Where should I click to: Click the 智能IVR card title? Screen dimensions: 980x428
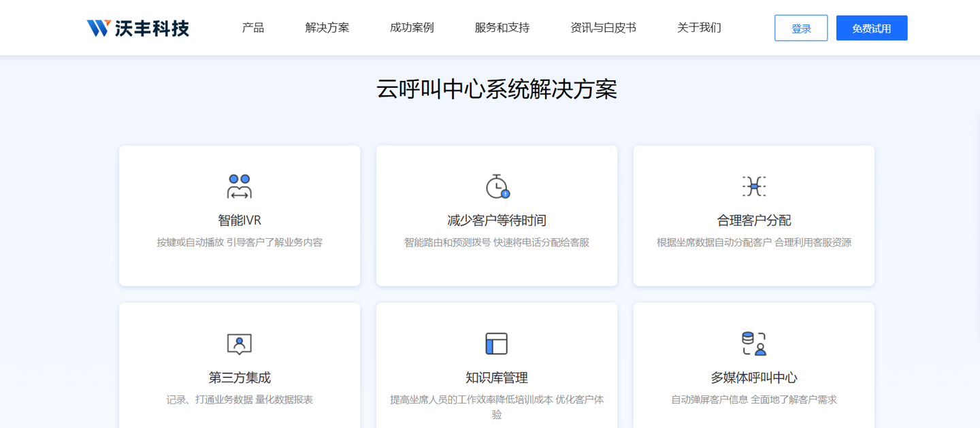[240, 220]
